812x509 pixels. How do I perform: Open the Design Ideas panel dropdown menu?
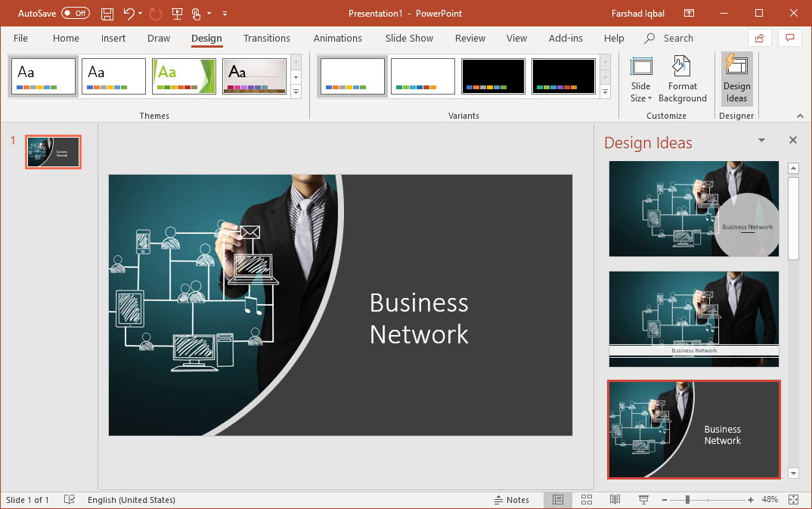(x=761, y=140)
